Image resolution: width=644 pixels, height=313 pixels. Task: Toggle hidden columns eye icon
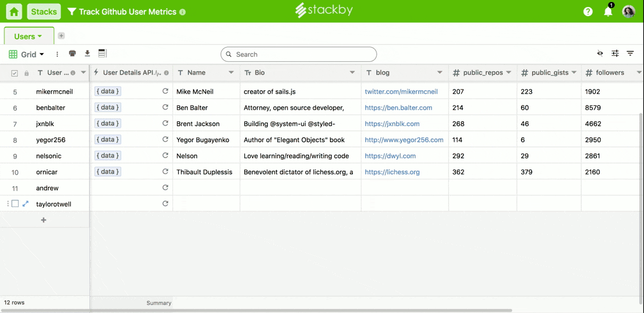coord(600,53)
